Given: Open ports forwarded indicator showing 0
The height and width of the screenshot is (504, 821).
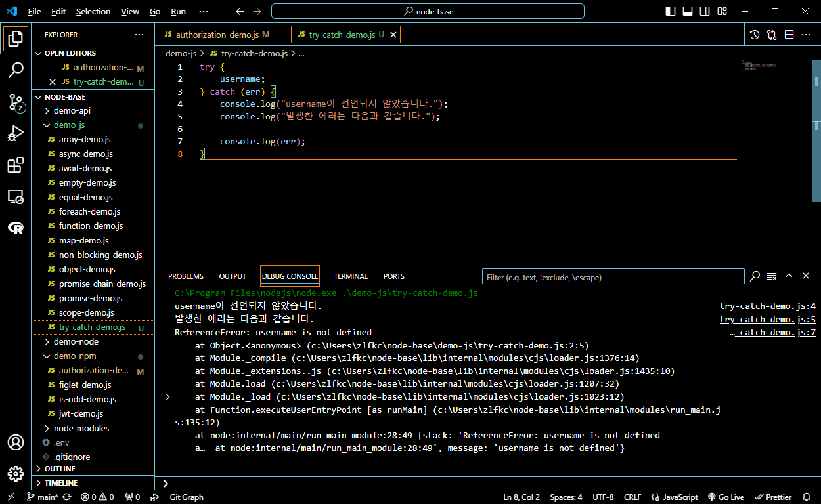Looking at the screenshot, I should [x=132, y=497].
